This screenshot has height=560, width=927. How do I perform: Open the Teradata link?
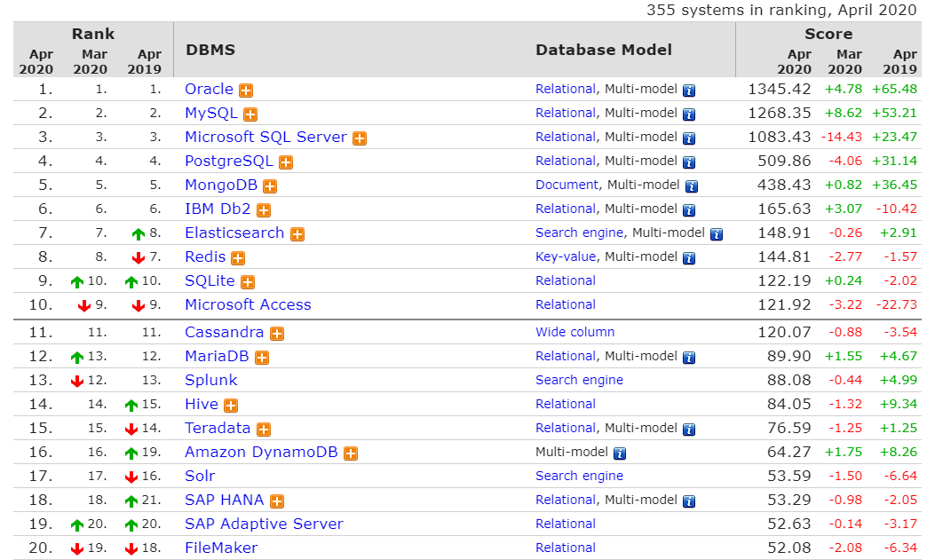tap(218, 429)
